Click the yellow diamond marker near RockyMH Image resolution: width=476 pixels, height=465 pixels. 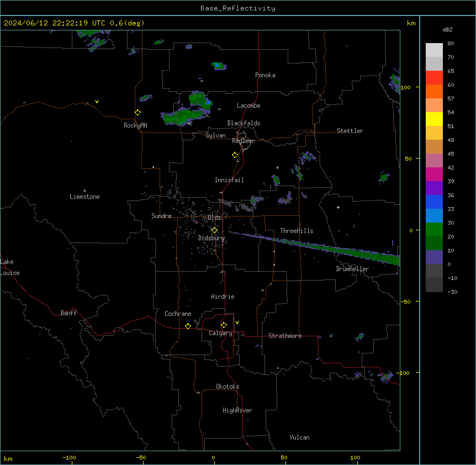137,112
